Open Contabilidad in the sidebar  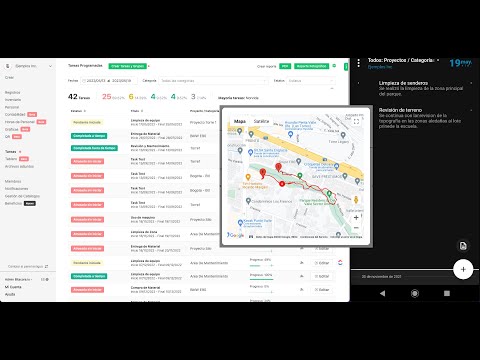pyautogui.click(x=15, y=114)
